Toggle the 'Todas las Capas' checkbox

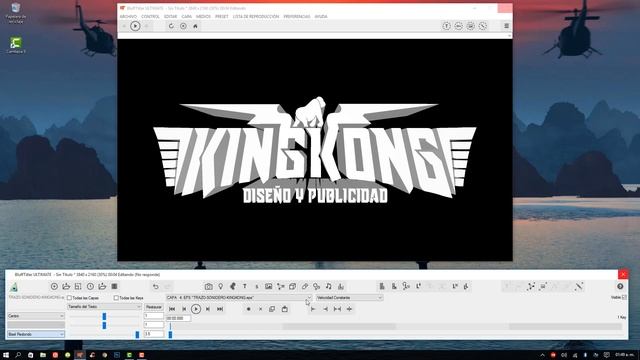click(69, 298)
